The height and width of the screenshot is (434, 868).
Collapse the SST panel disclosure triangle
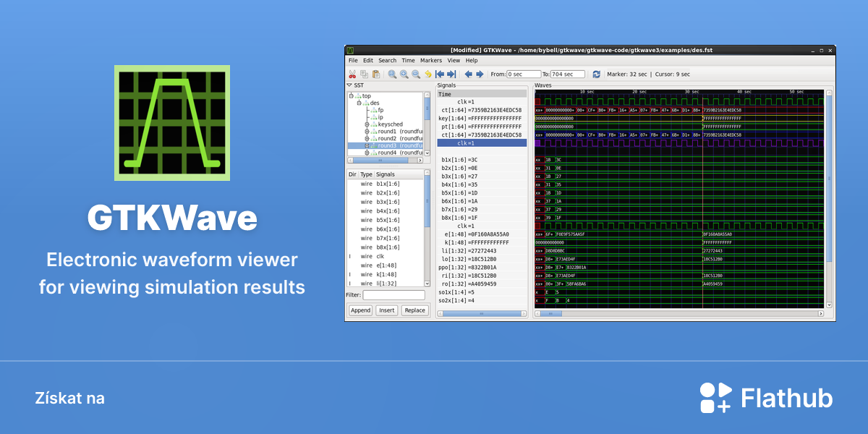click(349, 85)
